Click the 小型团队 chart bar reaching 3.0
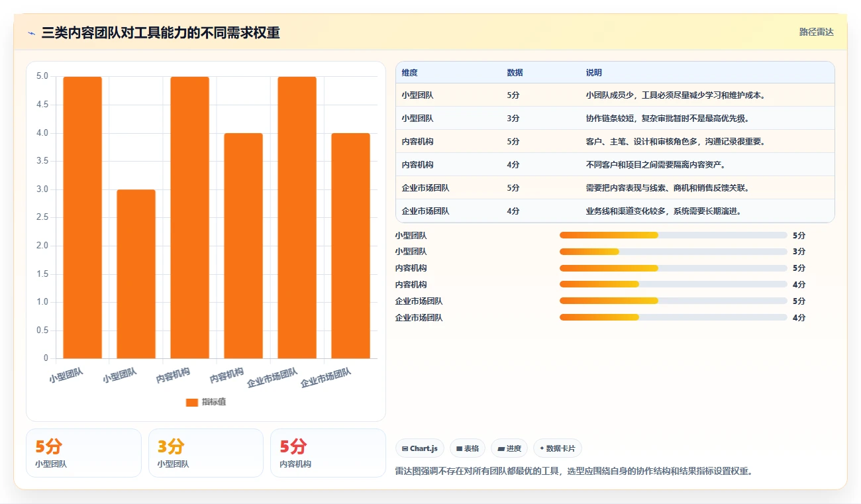Viewport: 861px width, 504px height. coord(136,274)
